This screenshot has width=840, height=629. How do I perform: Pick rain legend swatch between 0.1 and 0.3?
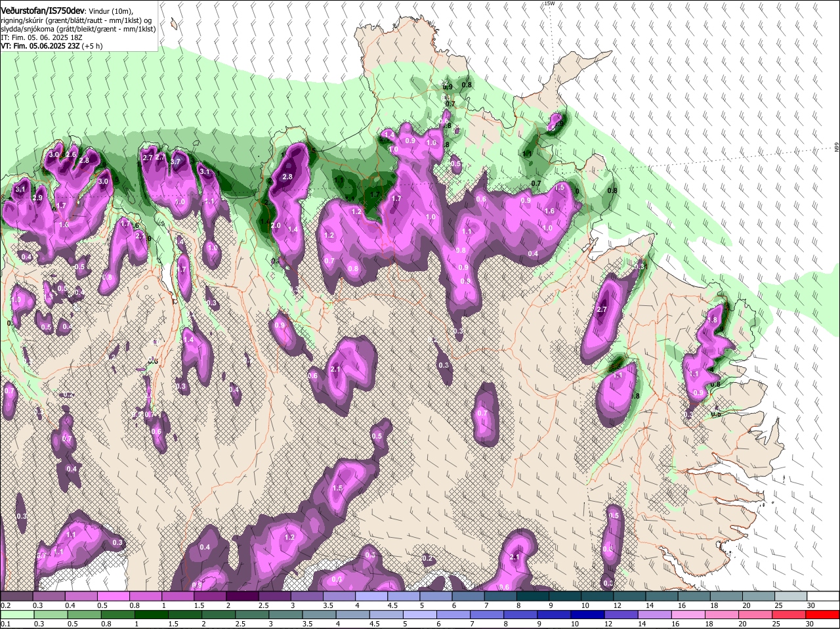(18, 615)
